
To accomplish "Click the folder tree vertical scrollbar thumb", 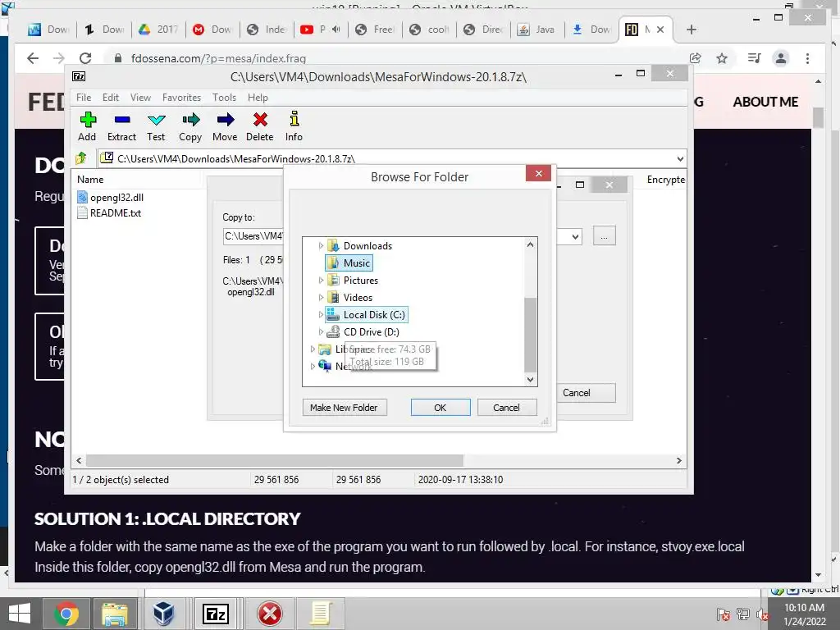I will (x=531, y=335).
